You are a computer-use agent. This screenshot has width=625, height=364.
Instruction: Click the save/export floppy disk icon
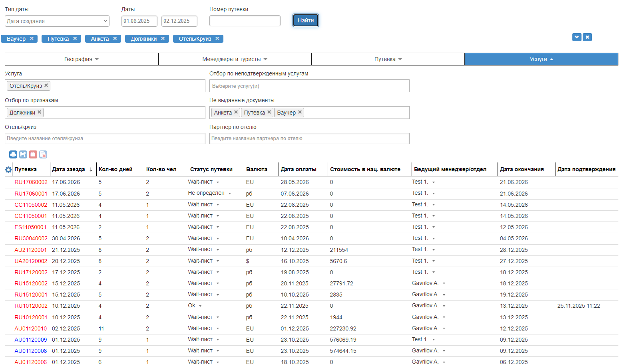[x=23, y=154]
